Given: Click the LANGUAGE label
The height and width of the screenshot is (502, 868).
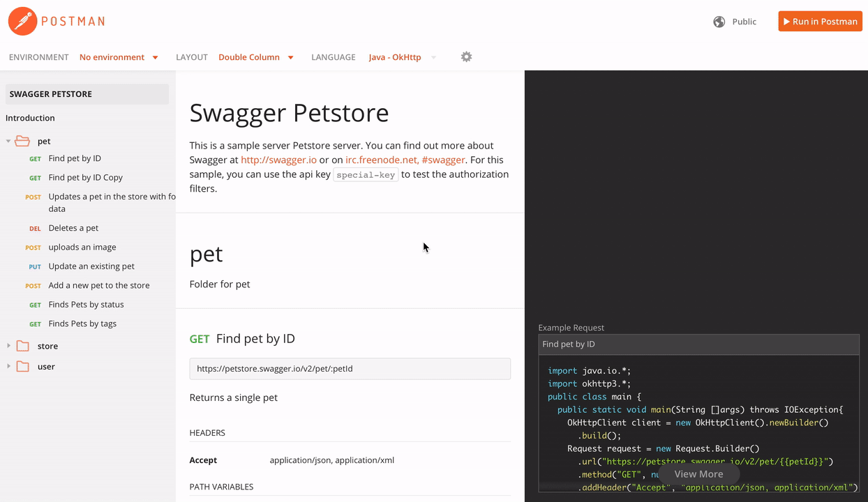Looking at the screenshot, I should [334, 57].
